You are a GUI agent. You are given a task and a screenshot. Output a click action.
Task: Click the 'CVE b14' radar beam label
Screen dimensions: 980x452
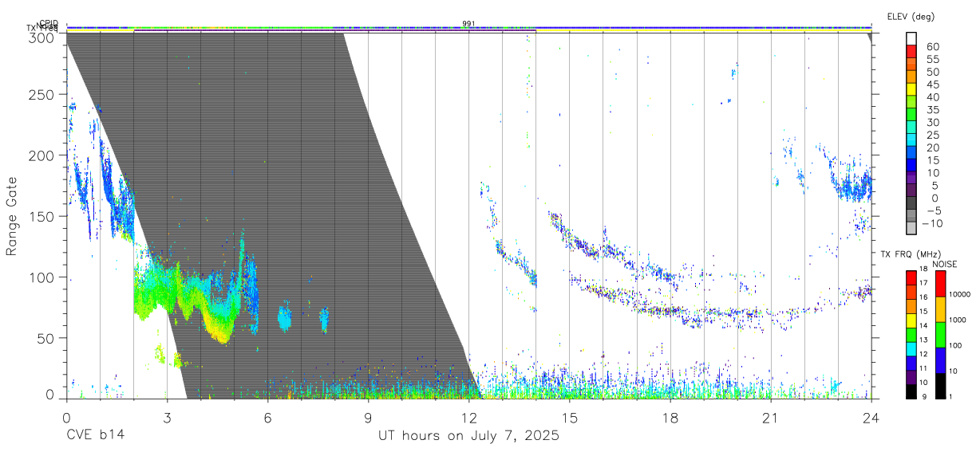point(95,436)
